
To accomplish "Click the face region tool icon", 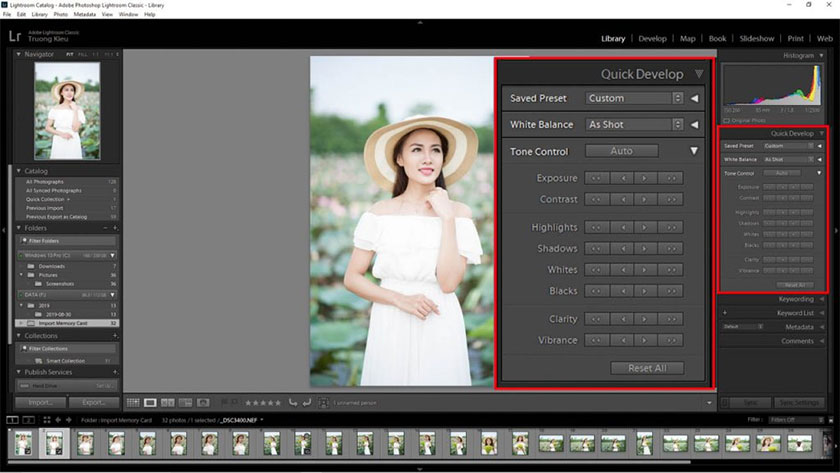I will pyautogui.click(x=323, y=402).
